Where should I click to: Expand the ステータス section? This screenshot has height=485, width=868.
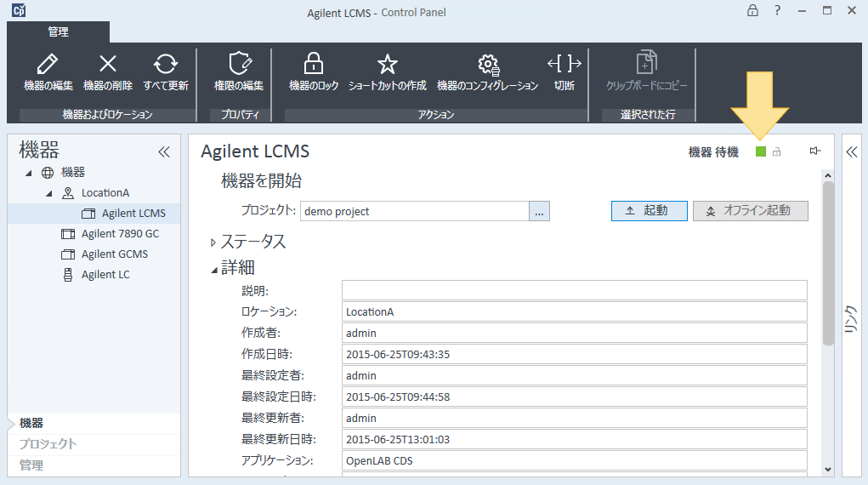click(x=213, y=242)
